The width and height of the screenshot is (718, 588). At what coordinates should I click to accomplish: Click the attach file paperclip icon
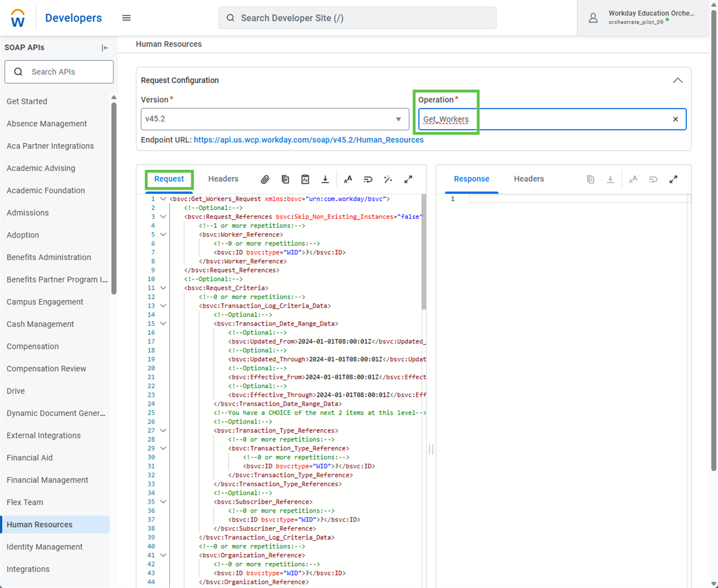point(265,179)
